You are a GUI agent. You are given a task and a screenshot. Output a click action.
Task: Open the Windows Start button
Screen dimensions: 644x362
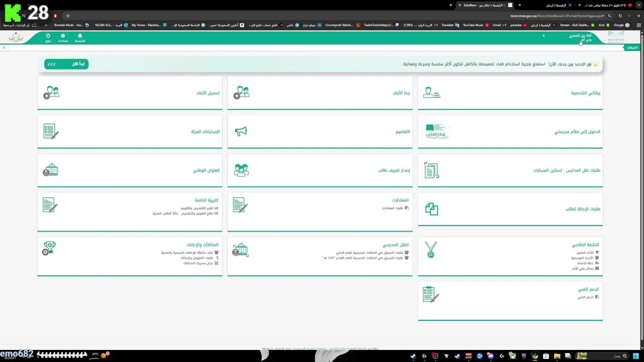tap(636, 356)
